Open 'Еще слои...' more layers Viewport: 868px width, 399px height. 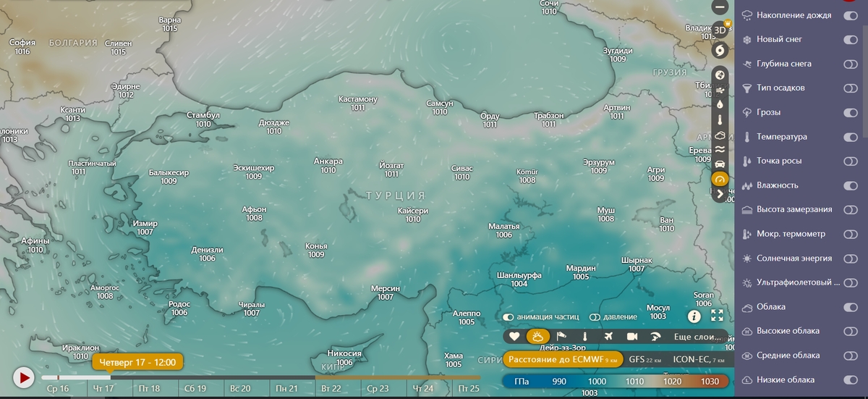(x=697, y=337)
